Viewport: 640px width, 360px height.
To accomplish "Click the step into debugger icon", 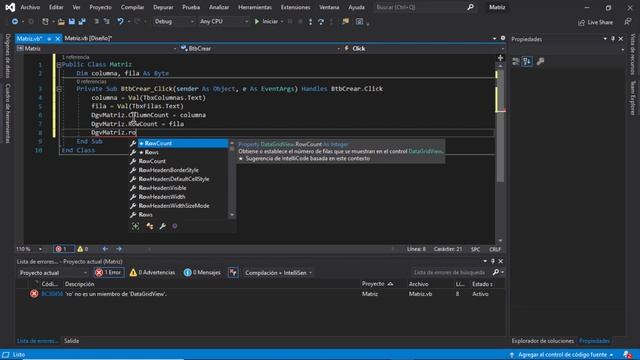I will point(311,22).
